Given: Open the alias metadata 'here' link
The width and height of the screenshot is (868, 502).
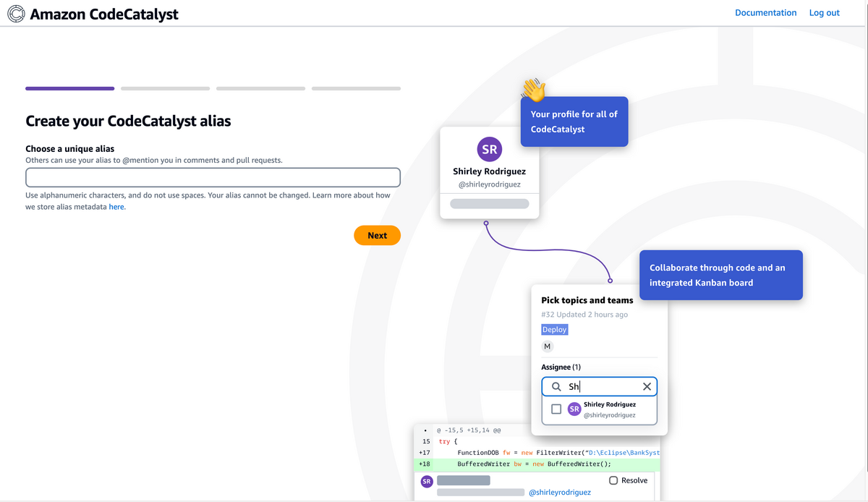Looking at the screenshot, I should coord(116,207).
